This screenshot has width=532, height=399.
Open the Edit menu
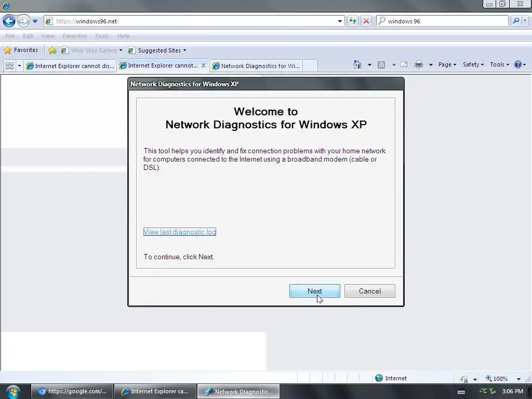(x=28, y=36)
